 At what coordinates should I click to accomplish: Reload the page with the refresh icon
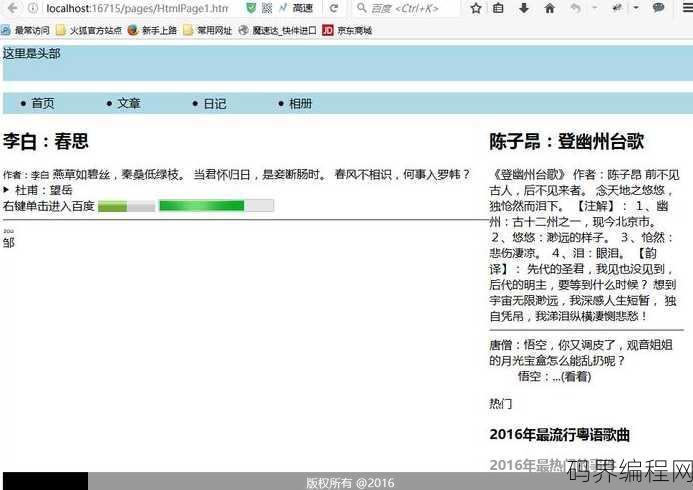334,8
